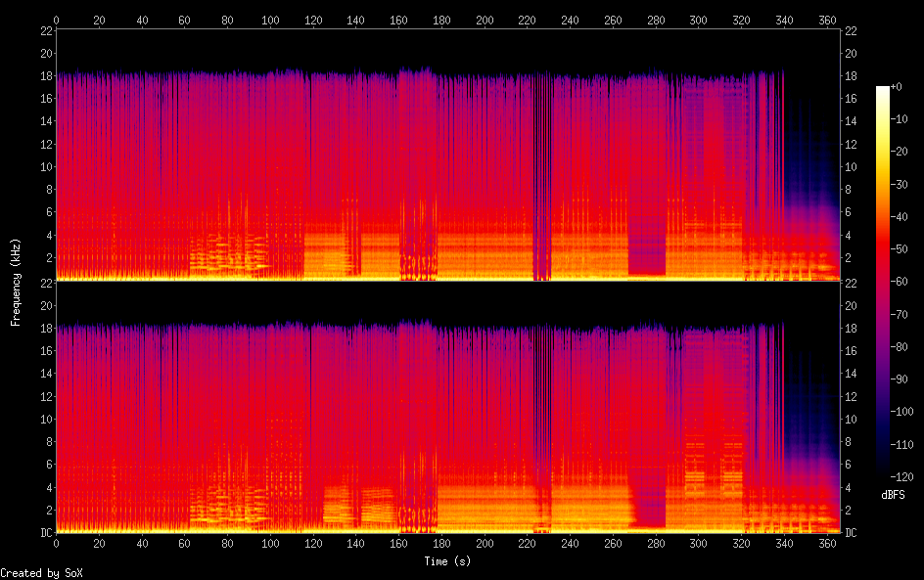Click the "DC" label at the bottom-left corner

pos(43,533)
